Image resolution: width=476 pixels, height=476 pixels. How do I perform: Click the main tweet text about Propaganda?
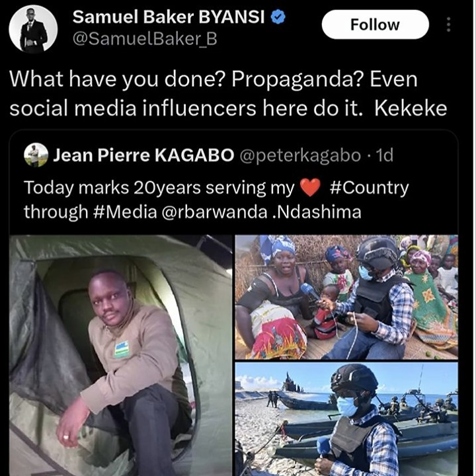point(228,93)
